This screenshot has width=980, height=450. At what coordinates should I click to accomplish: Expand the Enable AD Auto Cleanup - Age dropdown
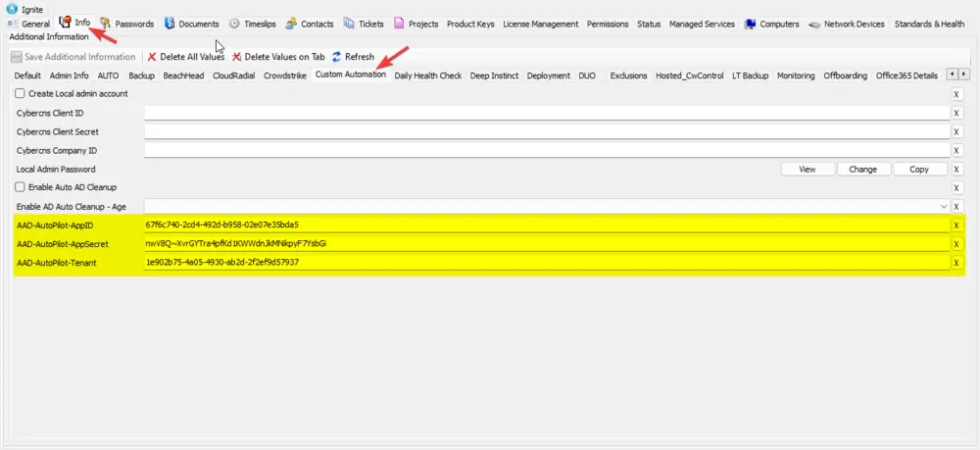coord(943,206)
